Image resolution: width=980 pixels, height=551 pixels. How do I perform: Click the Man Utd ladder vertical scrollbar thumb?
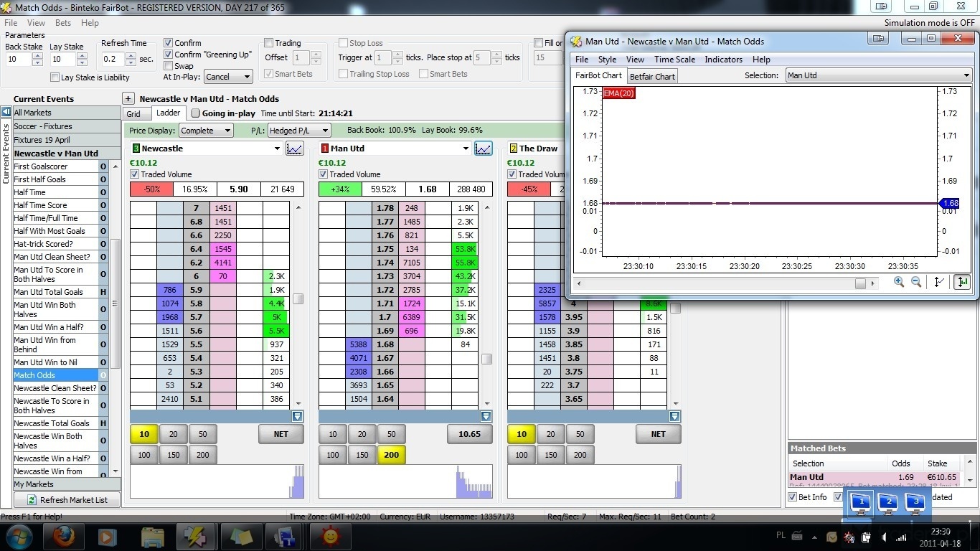[x=486, y=359]
